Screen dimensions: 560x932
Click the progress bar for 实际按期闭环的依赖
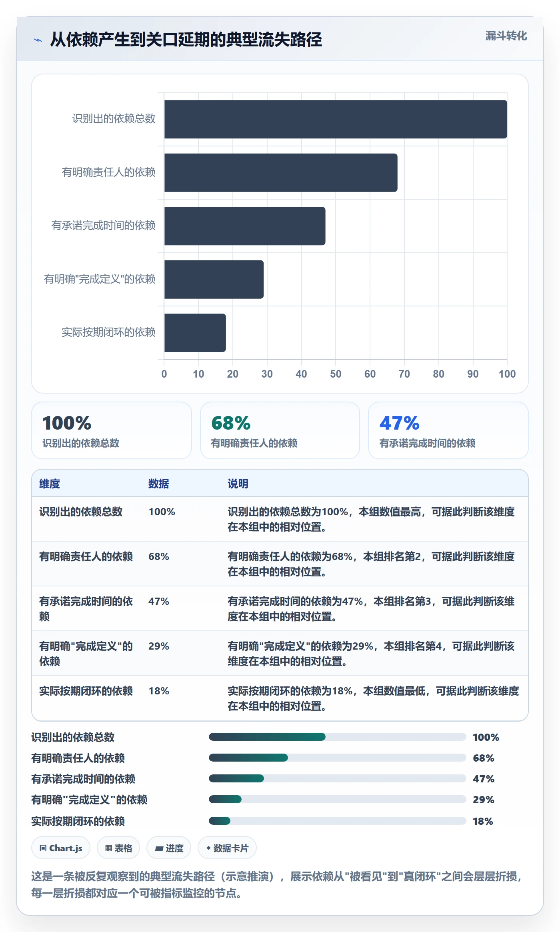[x=338, y=821]
